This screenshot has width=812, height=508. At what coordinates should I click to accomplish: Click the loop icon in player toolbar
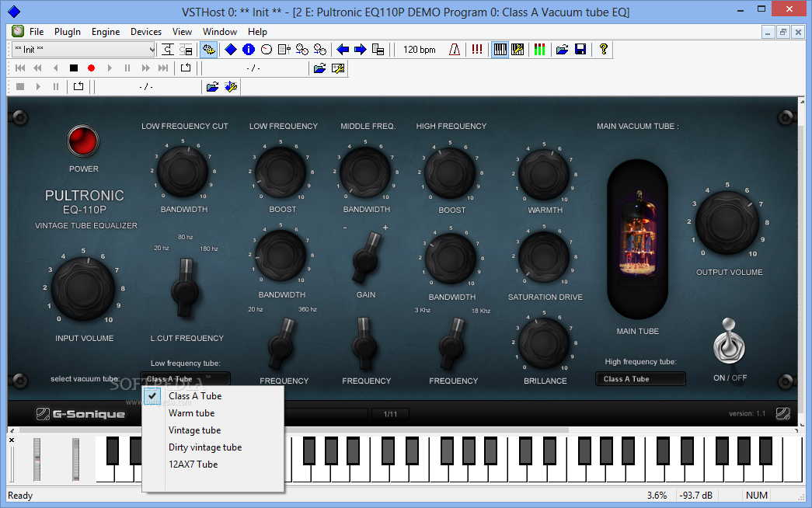(x=186, y=68)
